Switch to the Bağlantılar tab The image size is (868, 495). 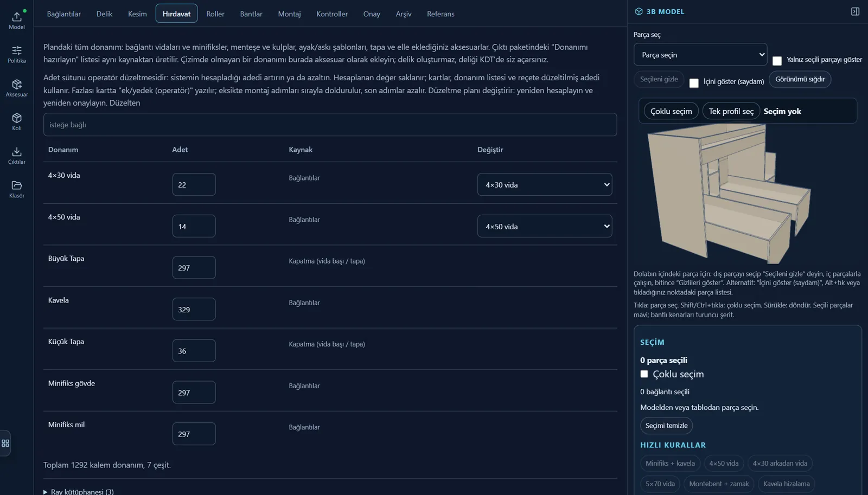tap(63, 14)
